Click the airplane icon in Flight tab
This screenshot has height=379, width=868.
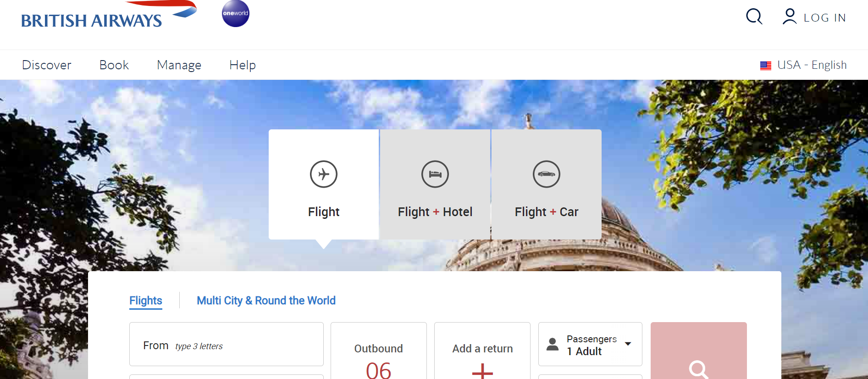click(324, 174)
